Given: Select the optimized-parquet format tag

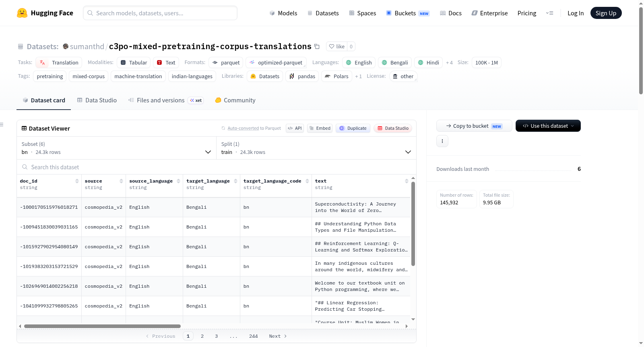Looking at the screenshot, I should click(276, 62).
